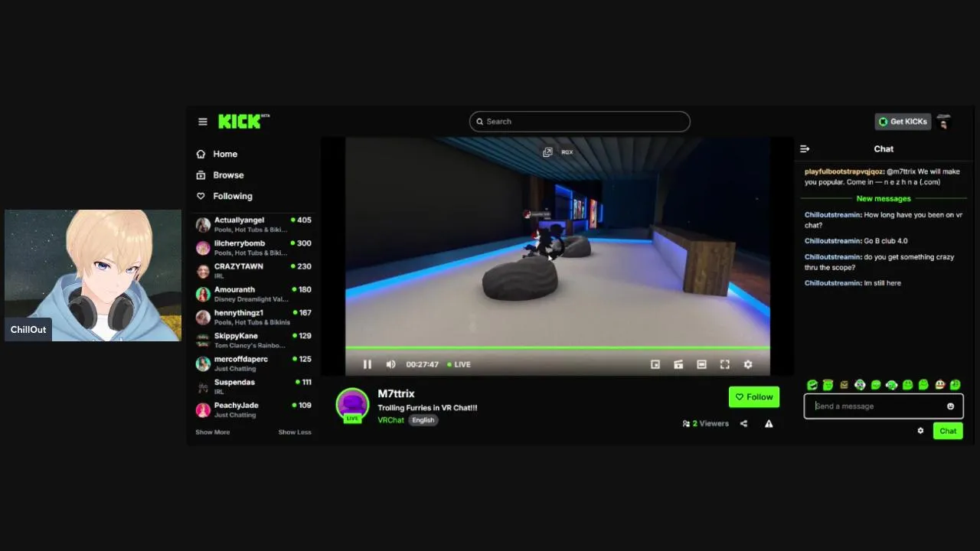This screenshot has width=980, height=551.
Task: Click the ChillOut webcam avatar overlay
Action: click(x=93, y=275)
